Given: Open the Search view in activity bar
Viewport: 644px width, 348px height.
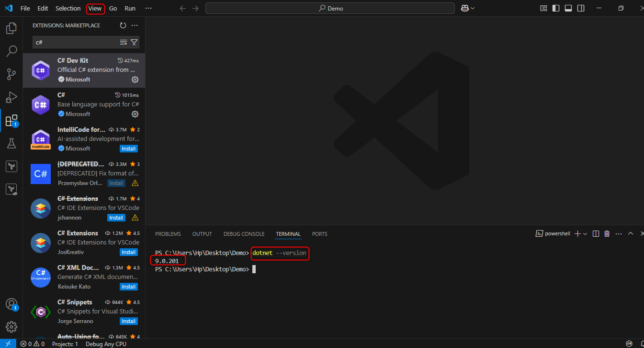Looking at the screenshot, I should click(11, 51).
